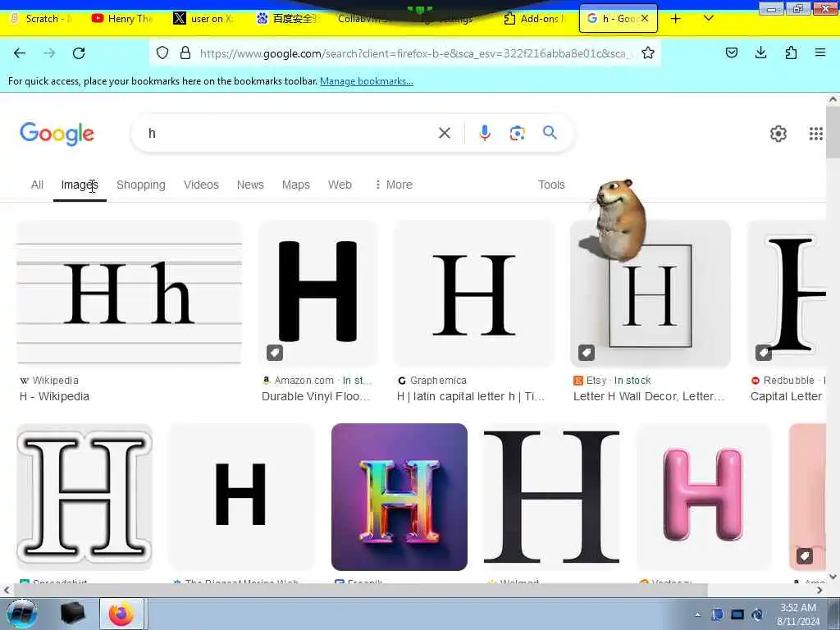This screenshot has height=630, width=840.
Task: Click the network tray icon
Action: (x=737, y=614)
